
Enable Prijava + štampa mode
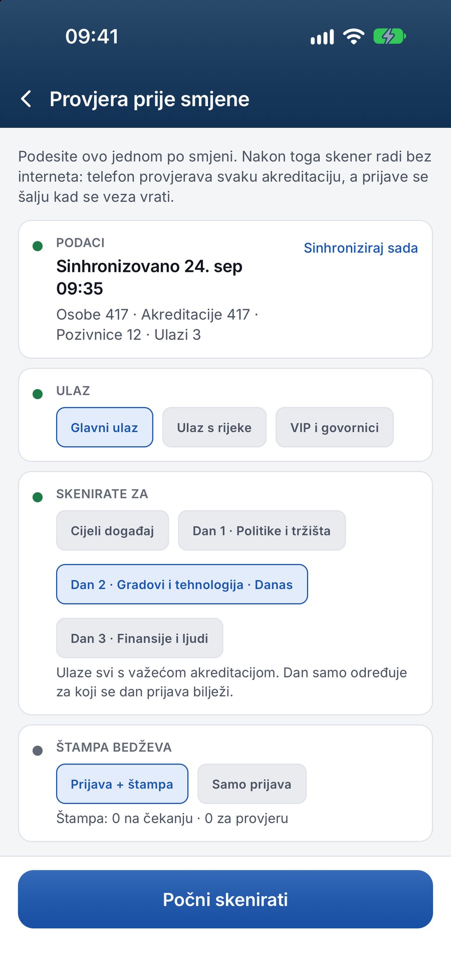pyautogui.click(x=122, y=784)
